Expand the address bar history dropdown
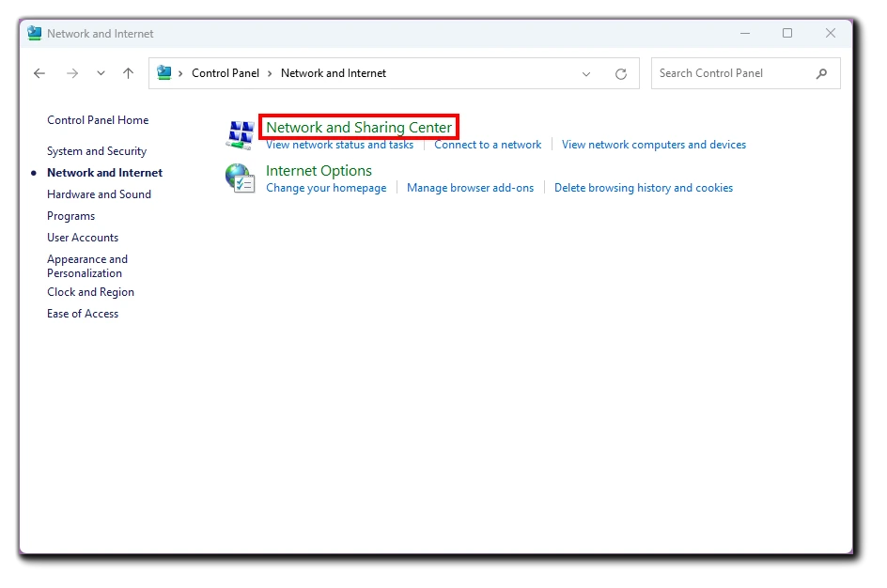This screenshot has width=887, height=588. 586,74
